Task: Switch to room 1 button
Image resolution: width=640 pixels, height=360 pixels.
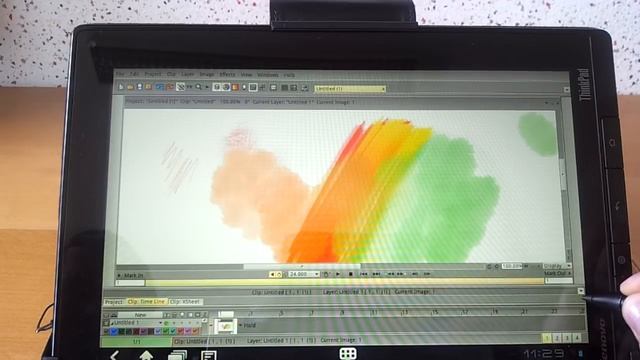Action: point(547,338)
